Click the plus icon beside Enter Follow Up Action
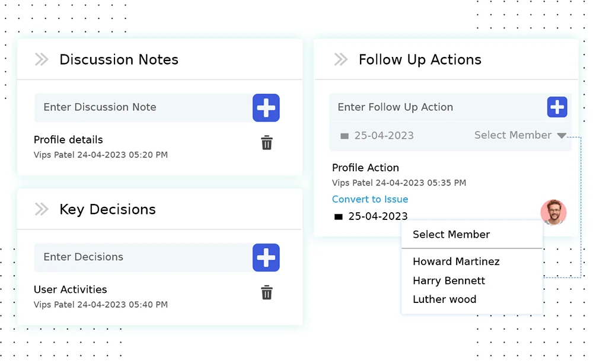This screenshot has height=364, width=593. pyautogui.click(x=557, y=107)
